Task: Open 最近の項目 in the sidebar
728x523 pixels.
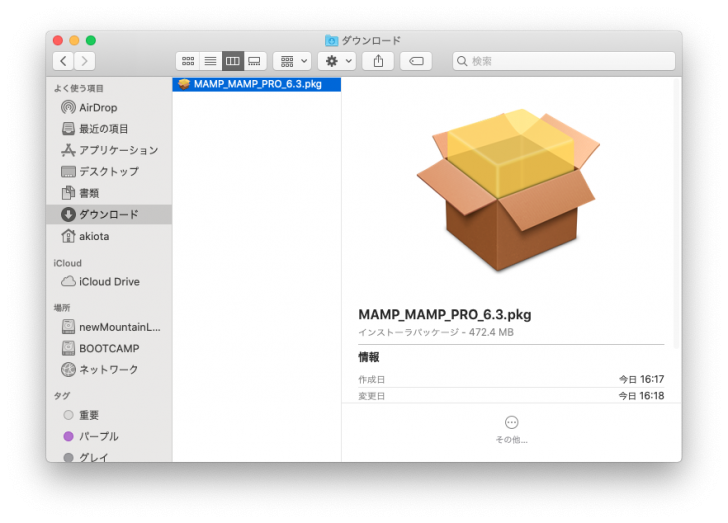Action: click(x=103, y=129)
